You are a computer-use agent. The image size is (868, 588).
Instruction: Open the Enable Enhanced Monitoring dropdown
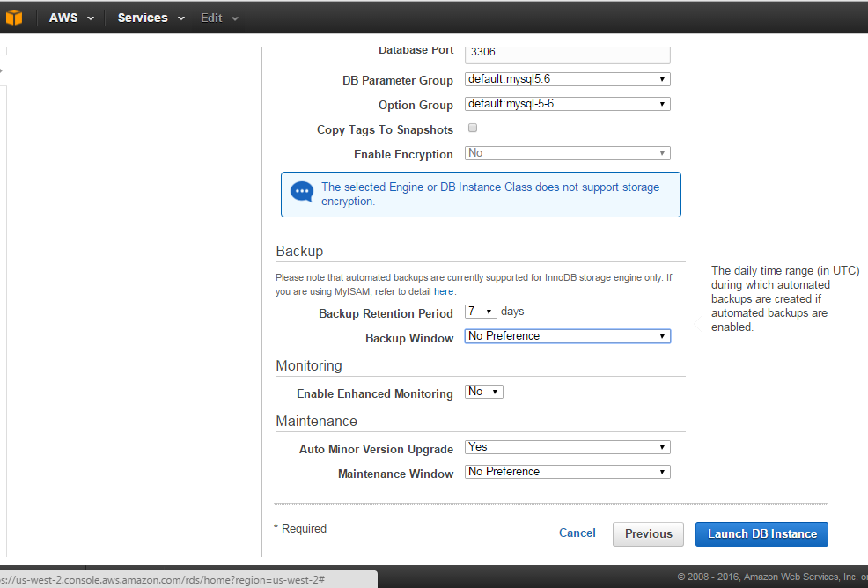(x=483, y=392)
